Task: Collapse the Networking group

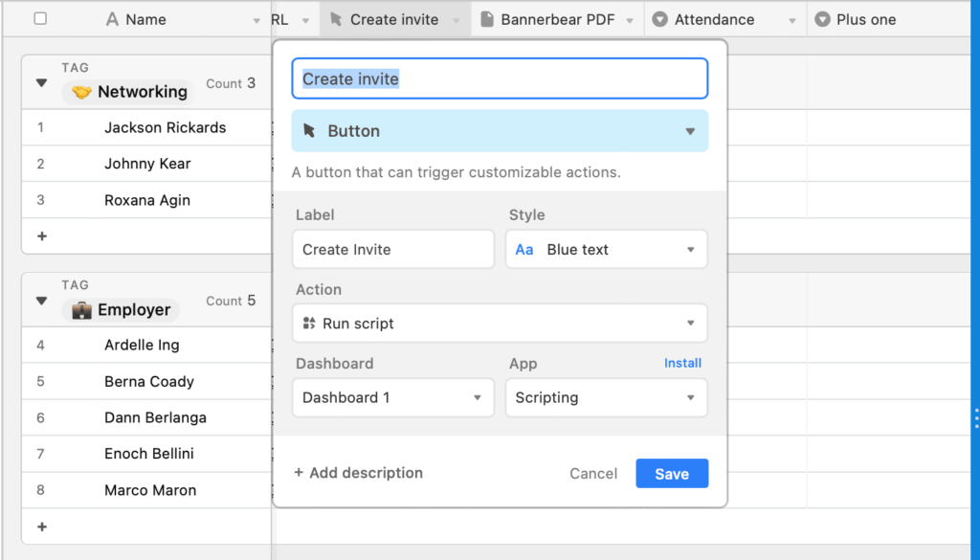Action: (x=41, y=82)
